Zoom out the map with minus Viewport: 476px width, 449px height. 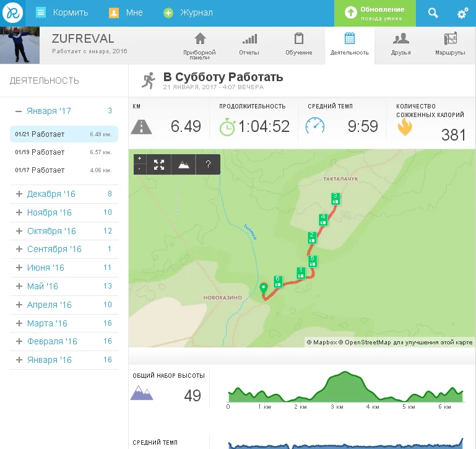(140, 168)
